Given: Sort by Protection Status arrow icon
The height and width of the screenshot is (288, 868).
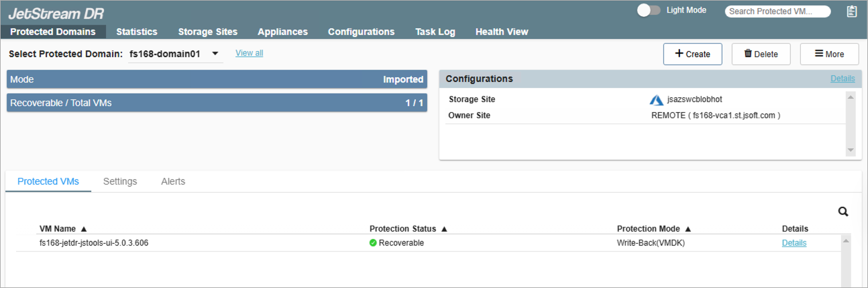Looking at the screenshot, I should (x=444, y=229).
